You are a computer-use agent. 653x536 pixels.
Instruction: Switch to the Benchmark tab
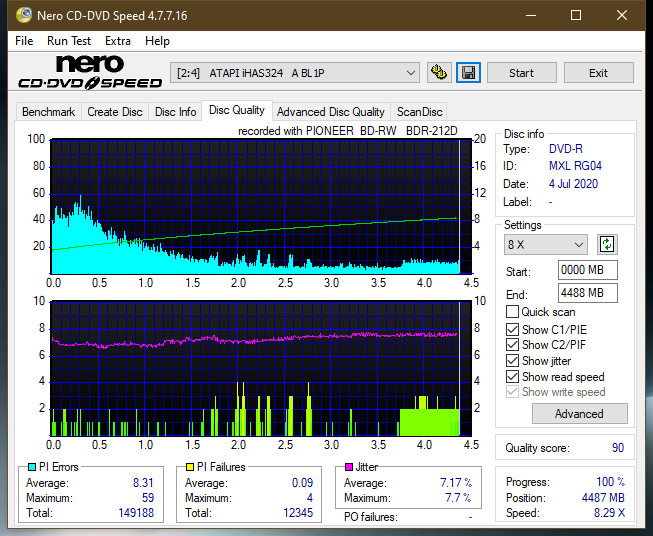click(x=49, y=112)
